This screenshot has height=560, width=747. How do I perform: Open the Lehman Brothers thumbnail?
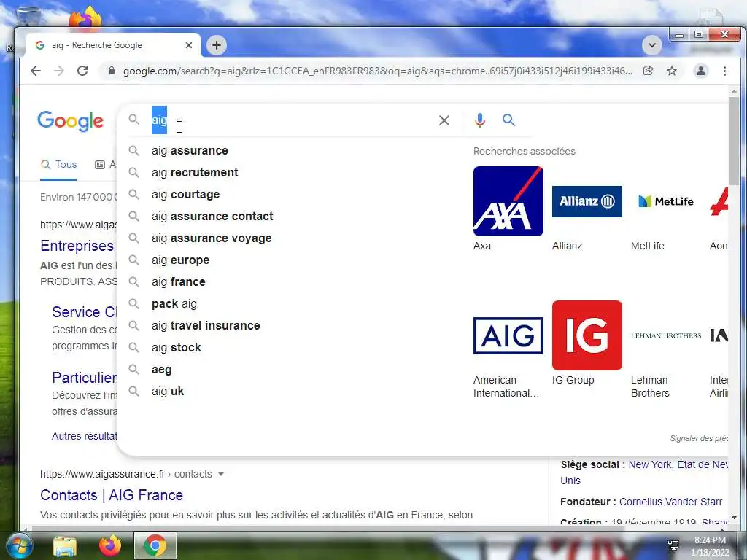[665, 335]
